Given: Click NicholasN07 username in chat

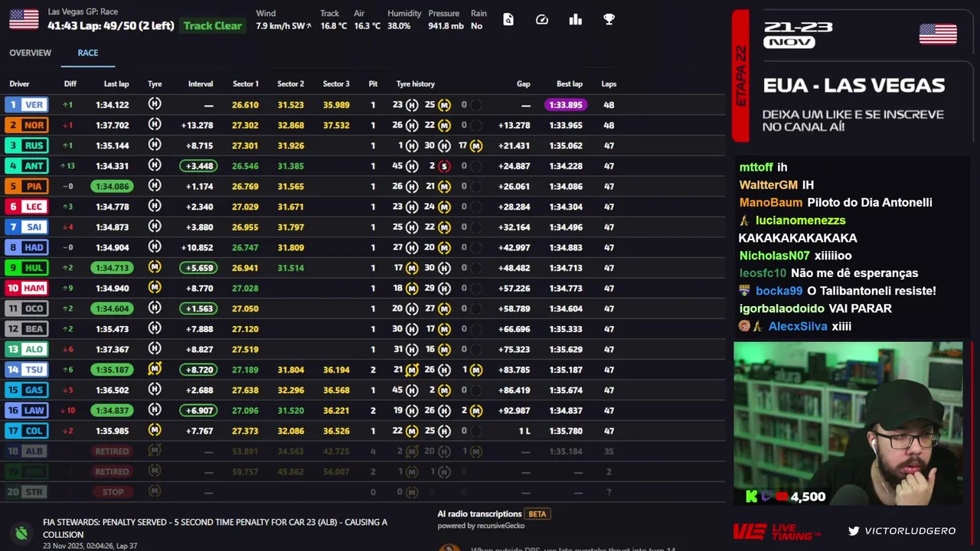Looking at the screenshot, I should 774,256.
